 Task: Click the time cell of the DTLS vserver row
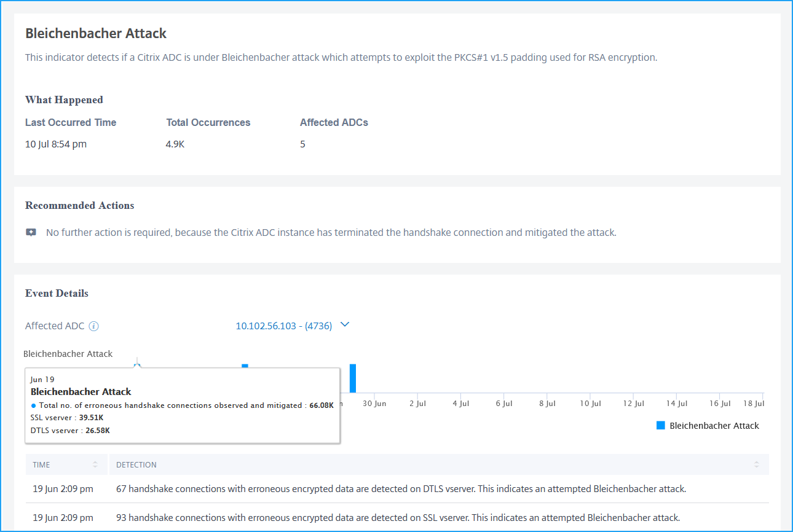pos(63,489)
